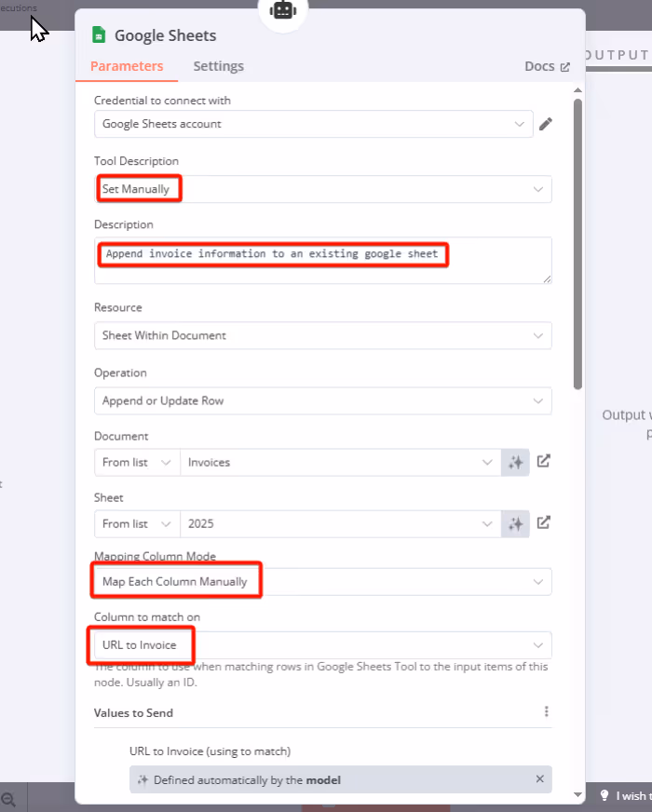Open 2025 sheet in new tab icon
The width and height of the screenshot is (652, 812).
coord(543,522)
